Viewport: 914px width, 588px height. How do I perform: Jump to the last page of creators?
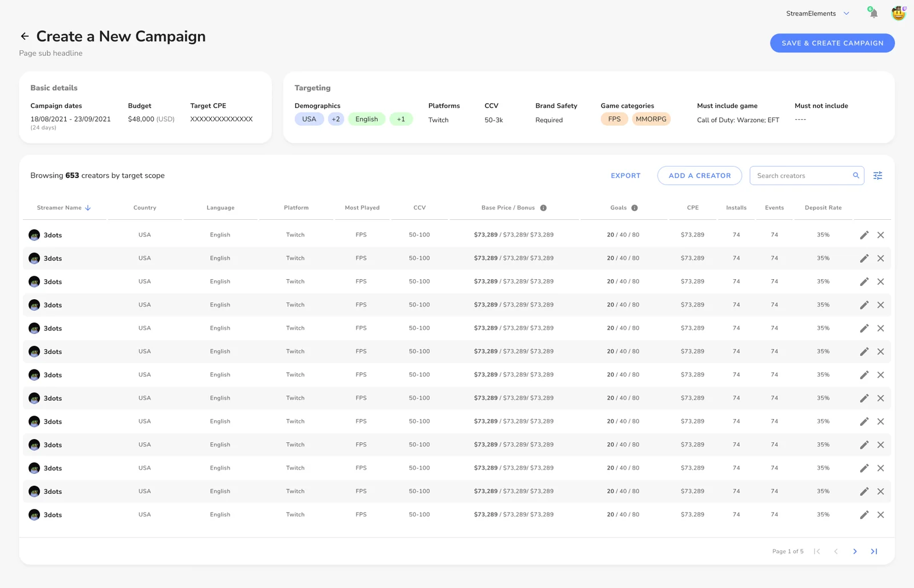(x=874, y=551)
